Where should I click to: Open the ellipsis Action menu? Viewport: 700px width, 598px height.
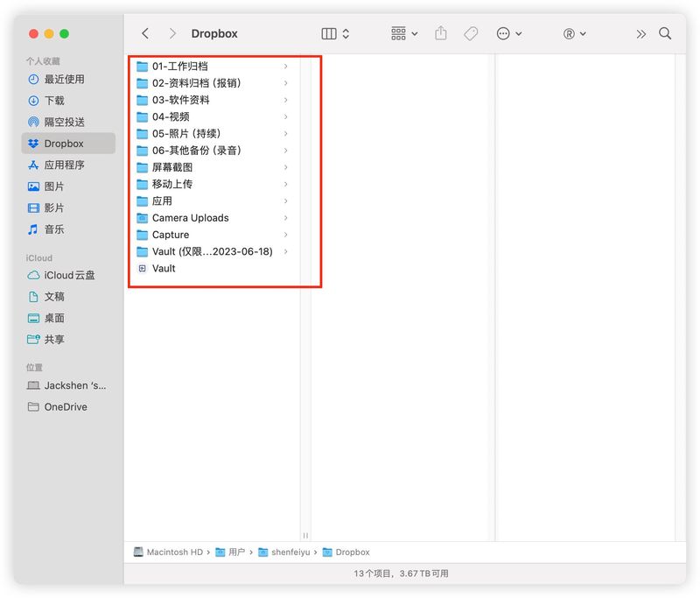tap(509, 33)
